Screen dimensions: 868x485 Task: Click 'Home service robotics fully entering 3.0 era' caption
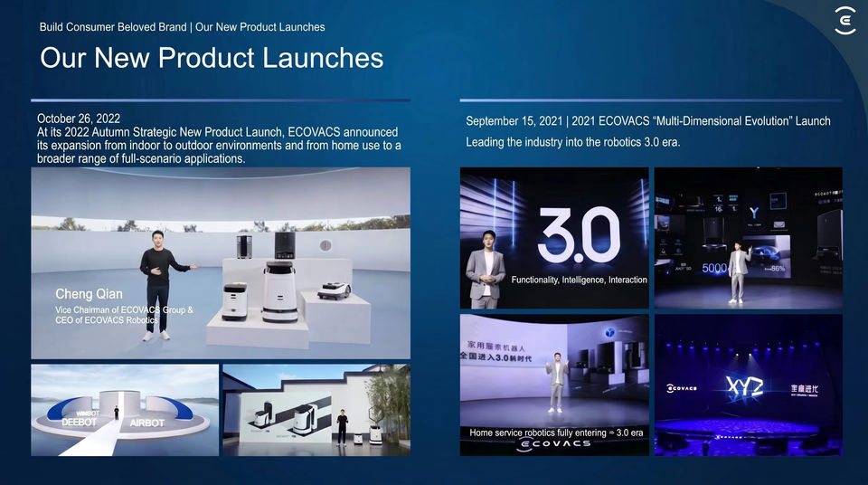point(556,433)
